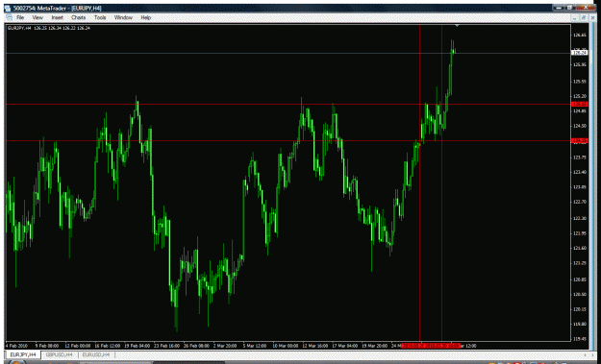Screen dimensions: 601x364
Task: Click the MetaTrader icon in the title bar
Action: pos(8,8)
